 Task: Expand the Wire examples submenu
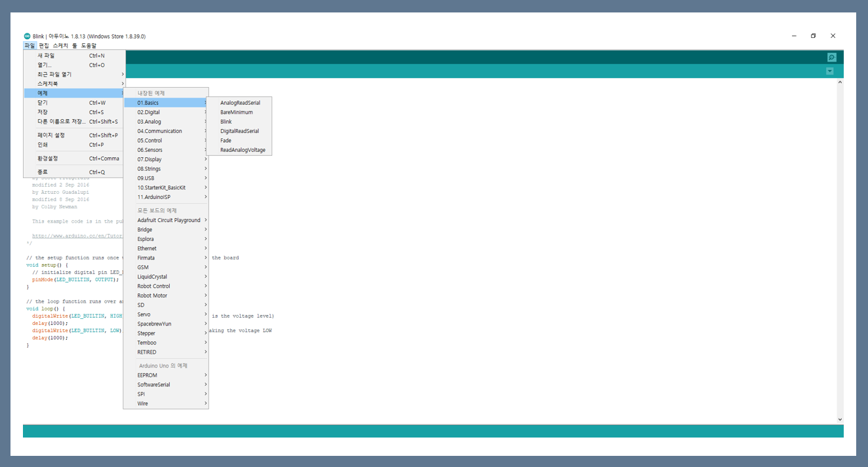[166, 403]
